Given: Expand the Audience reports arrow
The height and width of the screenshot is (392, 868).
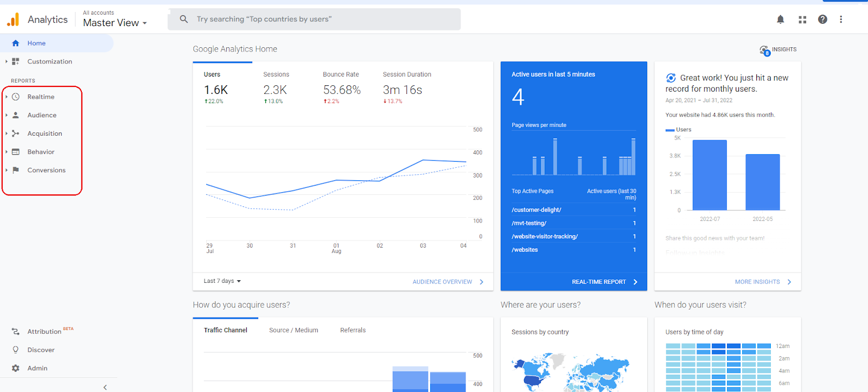Looking at the screenshot, I should [x=7, y=115].
